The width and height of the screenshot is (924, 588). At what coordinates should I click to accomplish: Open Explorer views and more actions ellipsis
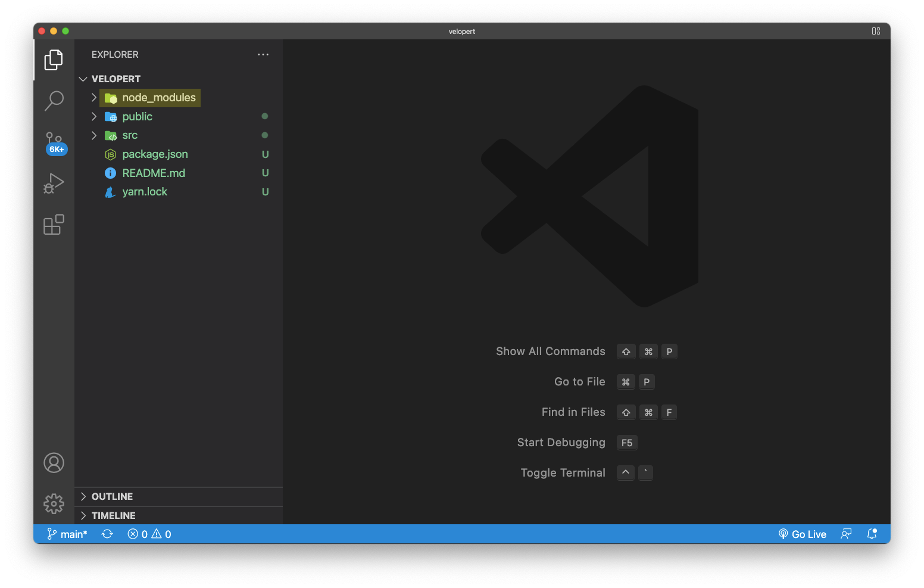(x=263, y=54)
